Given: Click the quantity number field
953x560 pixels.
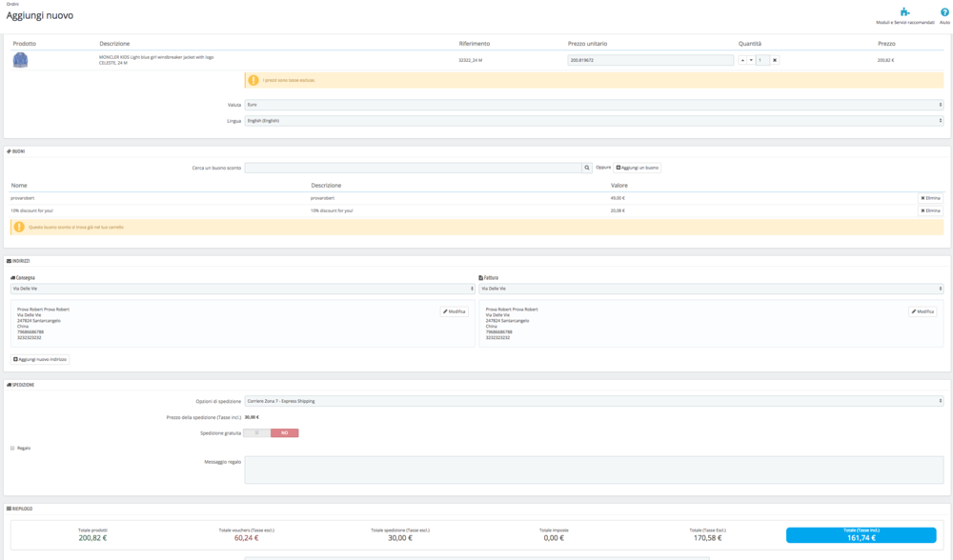Looking at the screenshot, I should point(762,60).
